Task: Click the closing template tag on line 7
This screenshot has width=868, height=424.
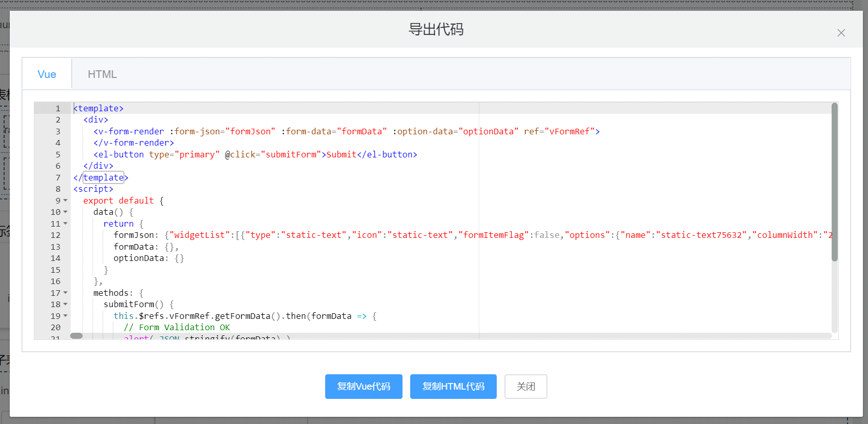Action: (x=103, y=177)
